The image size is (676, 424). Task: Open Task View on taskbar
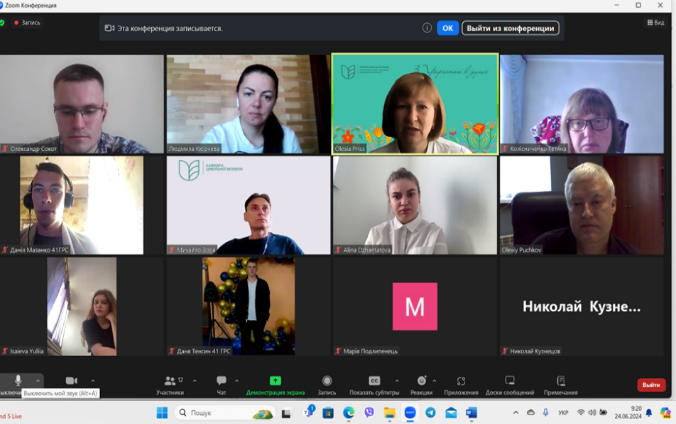(286, 413)
